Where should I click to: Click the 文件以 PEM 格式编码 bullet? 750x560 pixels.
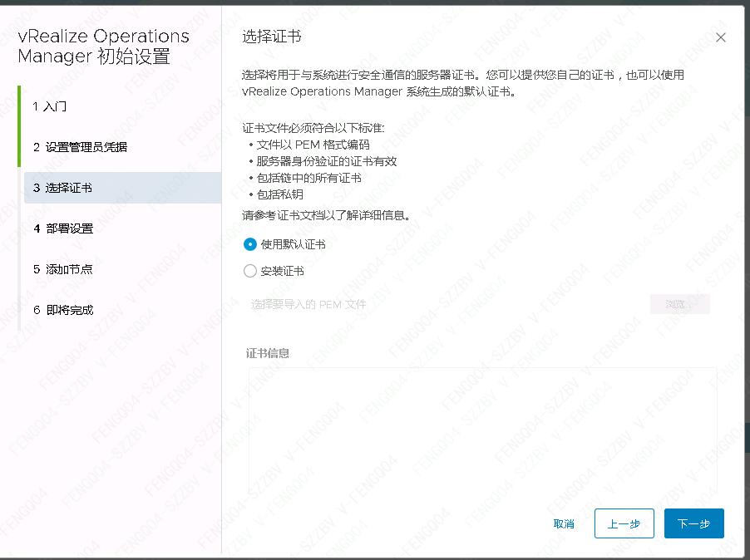[x=313, y=145]
